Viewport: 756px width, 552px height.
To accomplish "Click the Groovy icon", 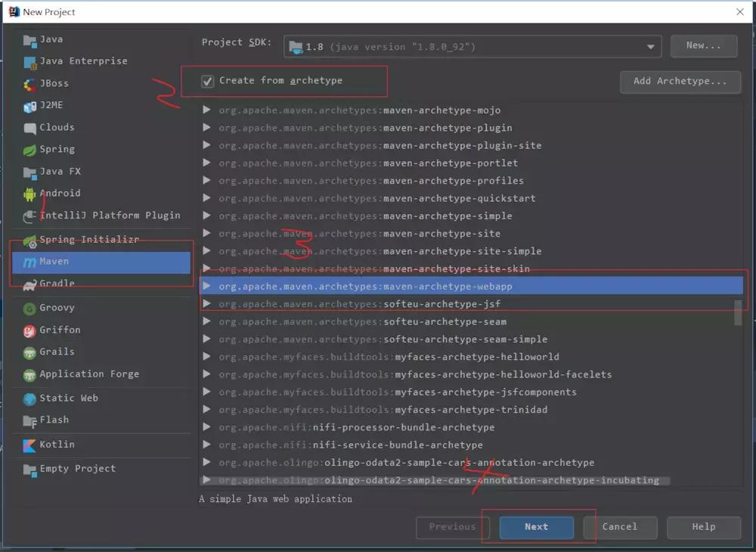I will (30, 309).
